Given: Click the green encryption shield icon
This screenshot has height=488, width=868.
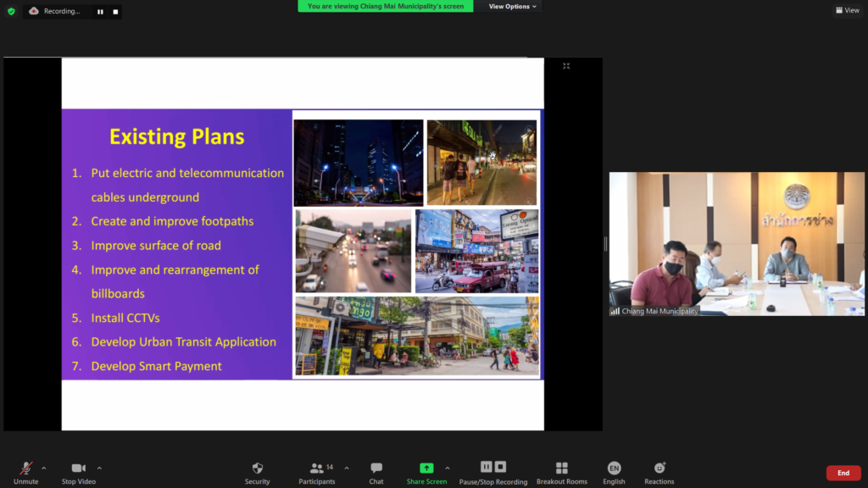Looking at the screenshot, I should (11, 11).
